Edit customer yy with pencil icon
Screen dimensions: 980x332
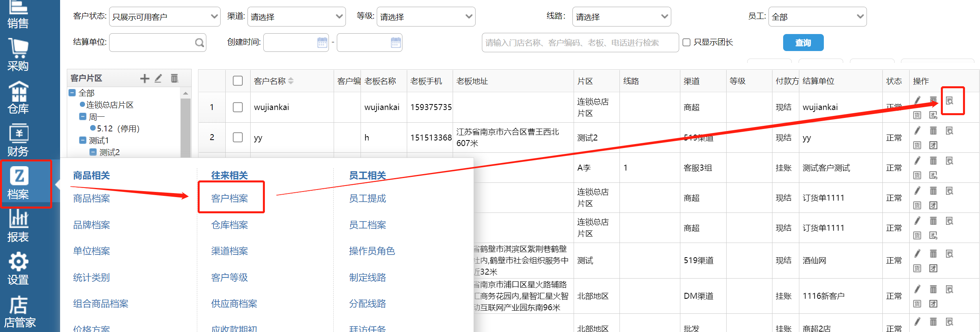[918, 130]
